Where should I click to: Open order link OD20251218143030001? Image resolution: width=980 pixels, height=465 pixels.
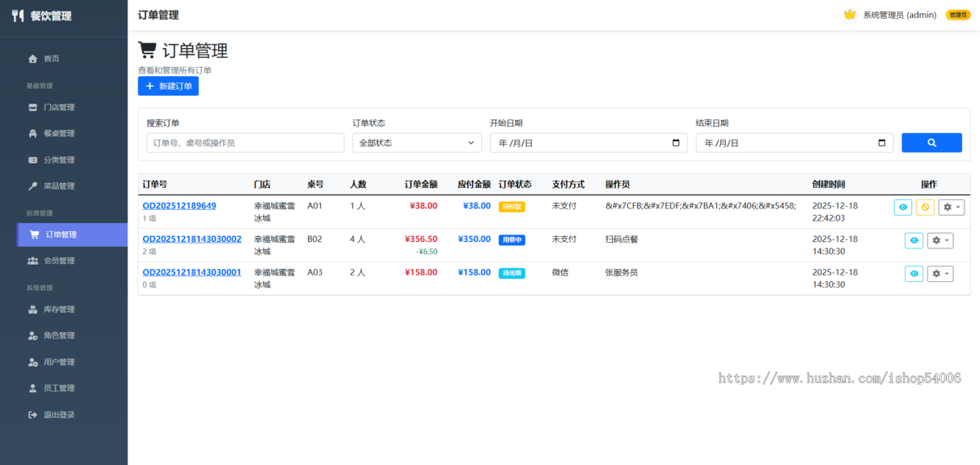click(192, 272)
